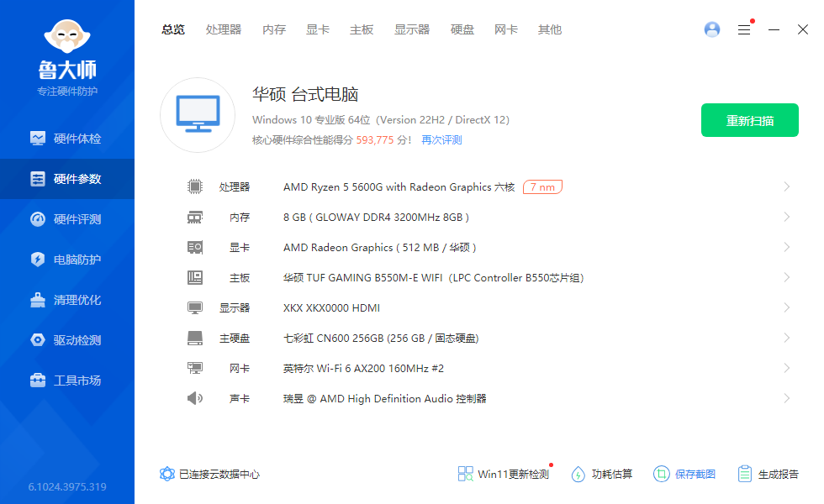The height and width of the screenshot is (504, 824).
Task: Open the hamburger main menu icon
Action: [744, 29]
